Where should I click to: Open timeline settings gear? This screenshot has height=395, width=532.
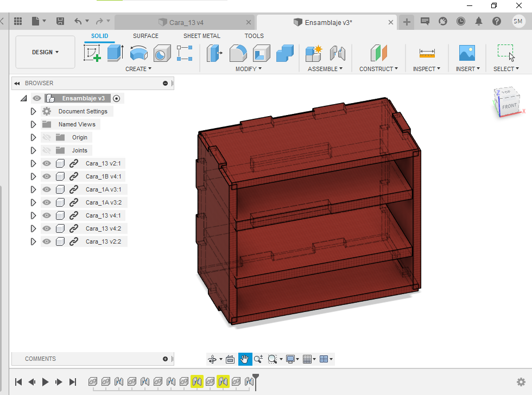[521, 382]
